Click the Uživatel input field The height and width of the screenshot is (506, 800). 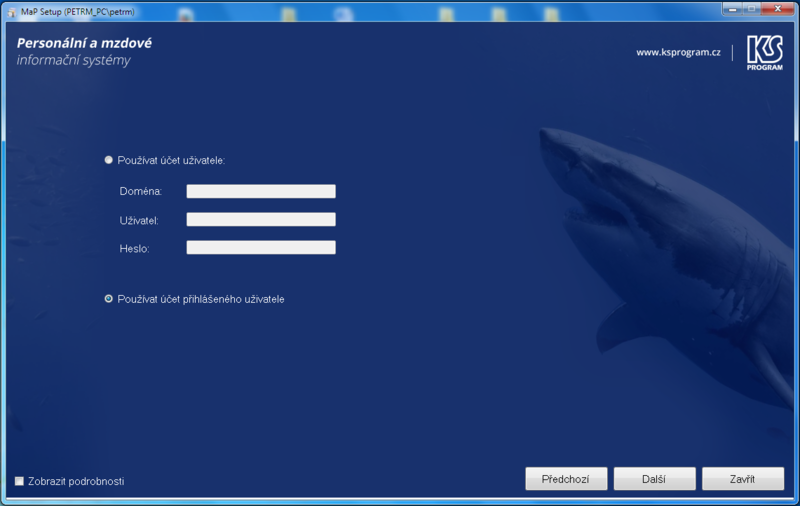(261, 219)
